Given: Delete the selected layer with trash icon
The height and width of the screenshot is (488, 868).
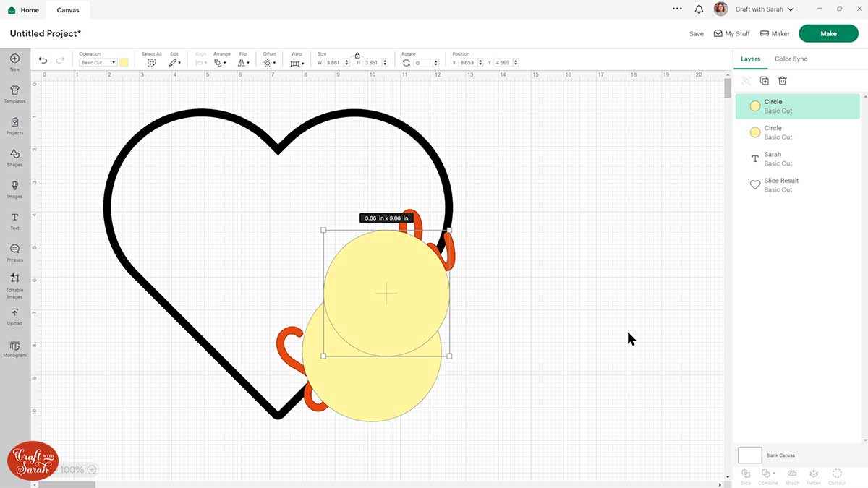Looking at the screenshot, I should [783, 81].
